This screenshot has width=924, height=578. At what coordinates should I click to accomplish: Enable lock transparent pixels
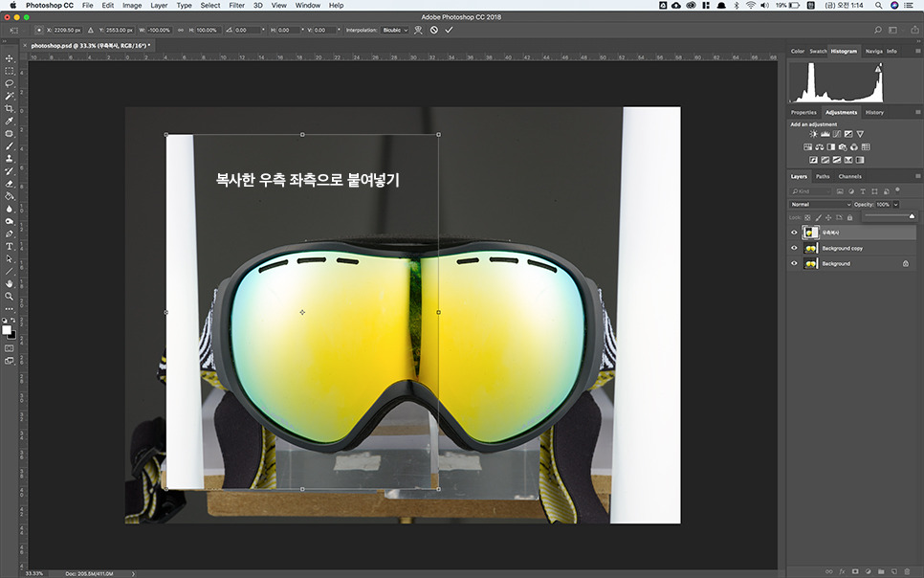808,217
